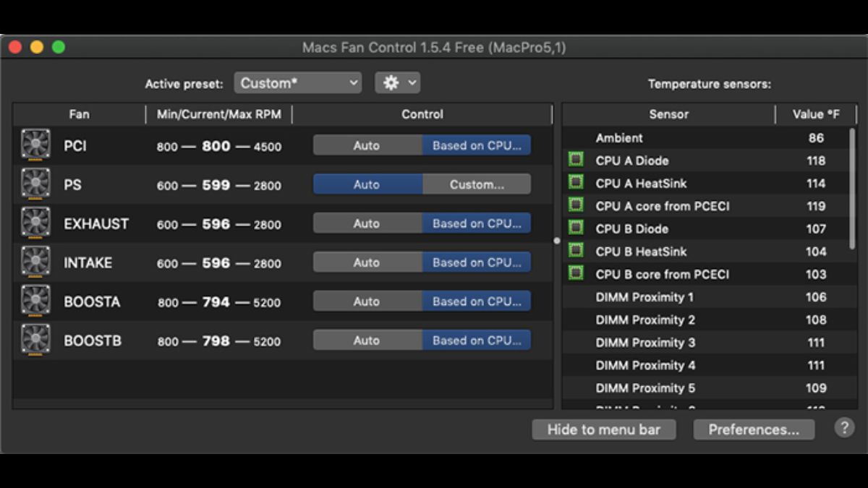Click the CPU B HeatSink chip icon

click(x=576, y=250)
